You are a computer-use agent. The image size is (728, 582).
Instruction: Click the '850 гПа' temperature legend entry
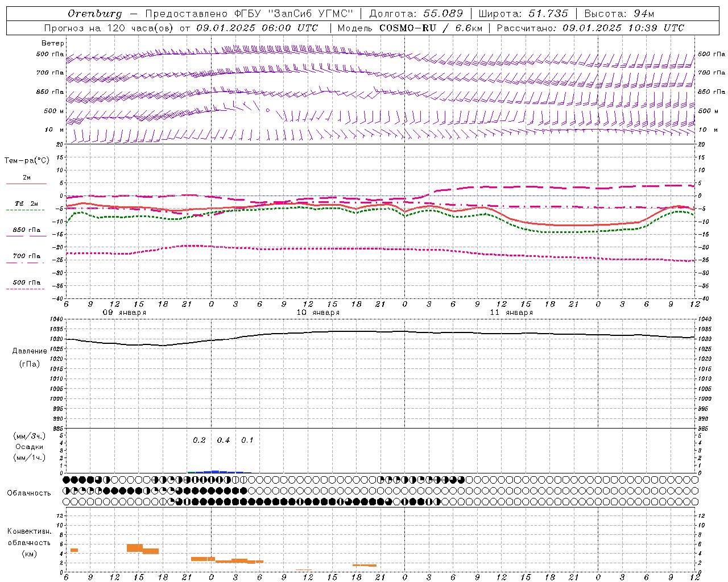(x=27, y=230)
